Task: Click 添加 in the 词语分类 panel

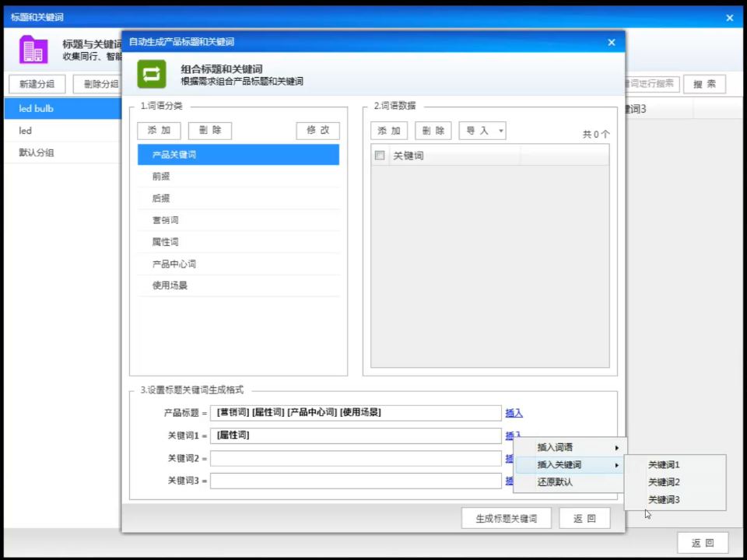Action: [159, 131]
